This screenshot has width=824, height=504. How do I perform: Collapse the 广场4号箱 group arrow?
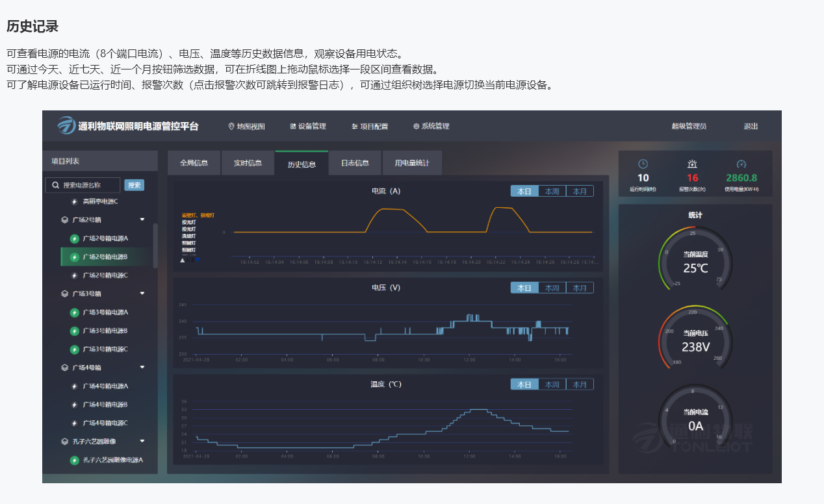[x=142, y=368]
